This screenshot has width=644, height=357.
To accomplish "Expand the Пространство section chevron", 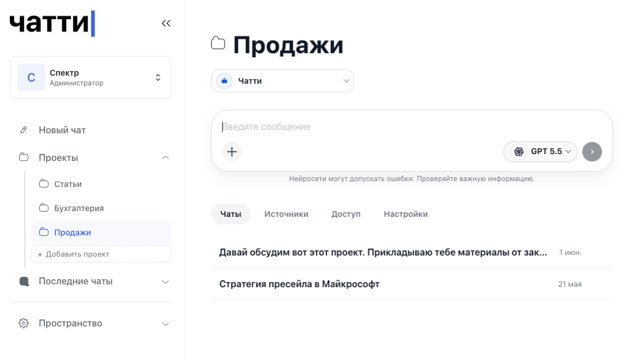I will pos(166,324).
